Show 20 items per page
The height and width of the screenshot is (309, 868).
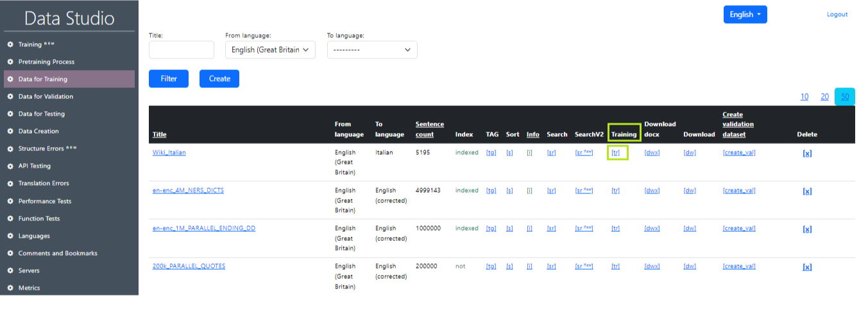(825, 96)
